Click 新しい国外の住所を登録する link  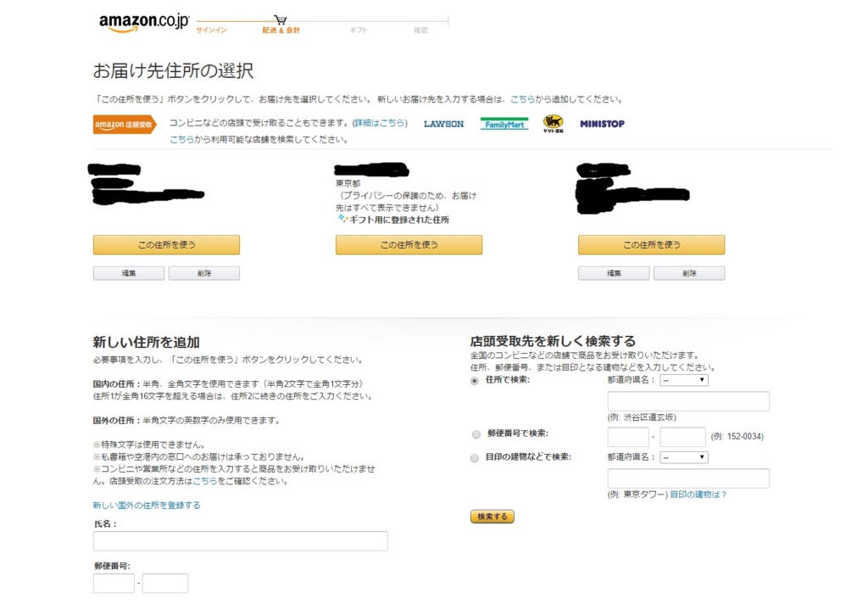click(147, 506)
